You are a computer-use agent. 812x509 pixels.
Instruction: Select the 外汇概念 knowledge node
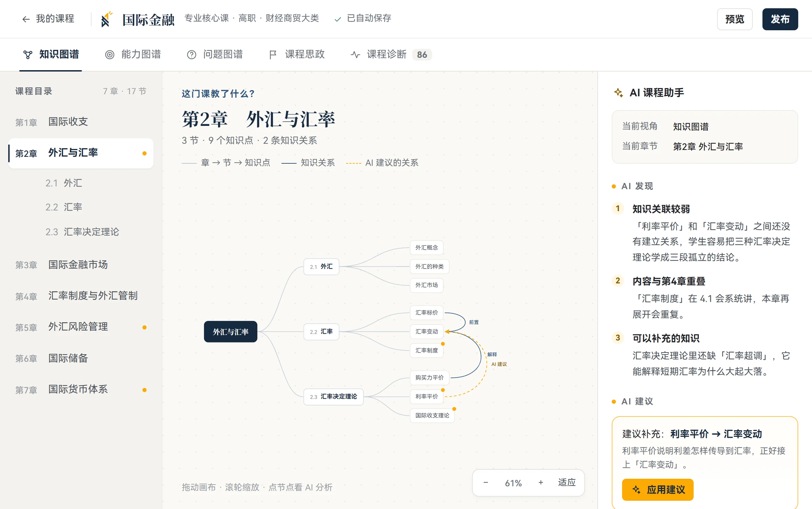pos(427,248)
